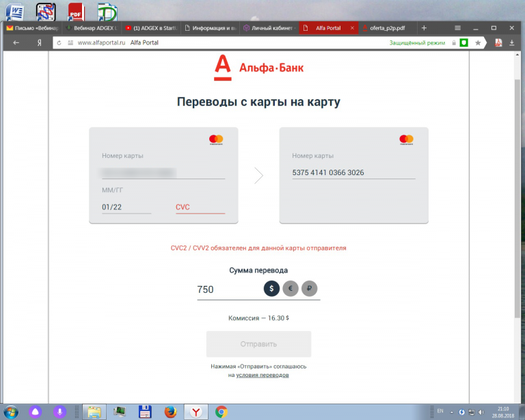Open the Windows Start menu
Viewport: 525px width, 420px height.
(11, 412)
